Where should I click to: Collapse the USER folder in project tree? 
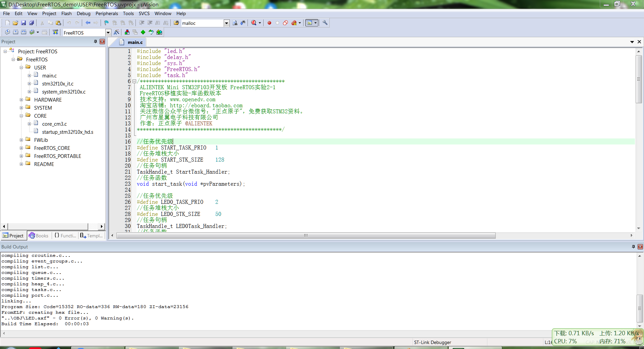click(21, 67)
